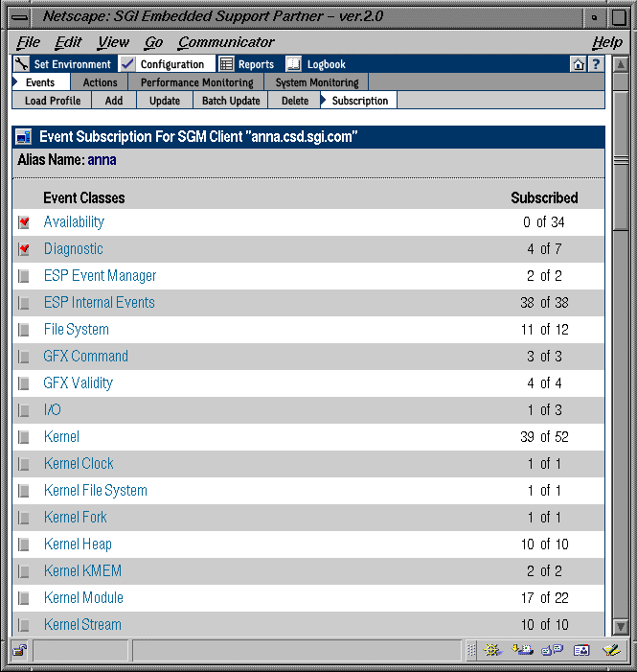Screen dimensions: 637x672
Task: Open the View menu
Action: point(113,42)
